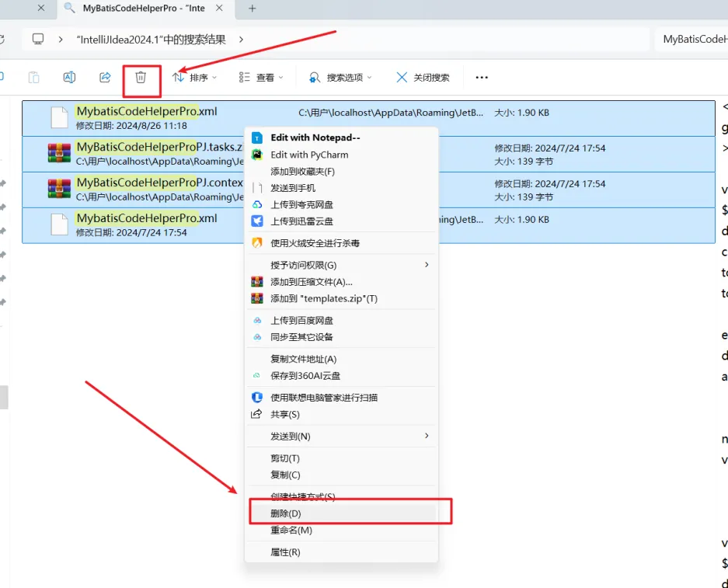Click Upload to Xunlei cloud 上传到迅雷云盘

(x=341, y=221)
